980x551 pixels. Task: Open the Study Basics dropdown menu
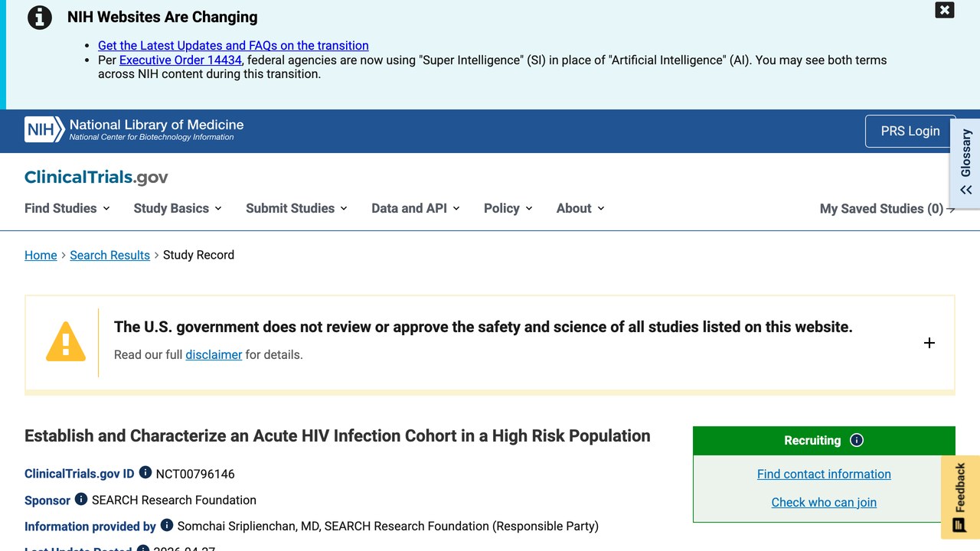point(178,208)
